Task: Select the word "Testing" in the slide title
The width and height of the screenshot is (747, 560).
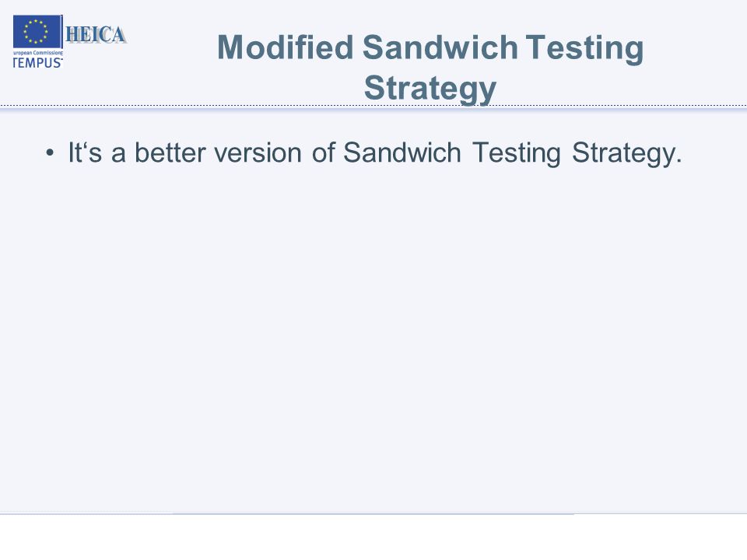Action: 584,48
